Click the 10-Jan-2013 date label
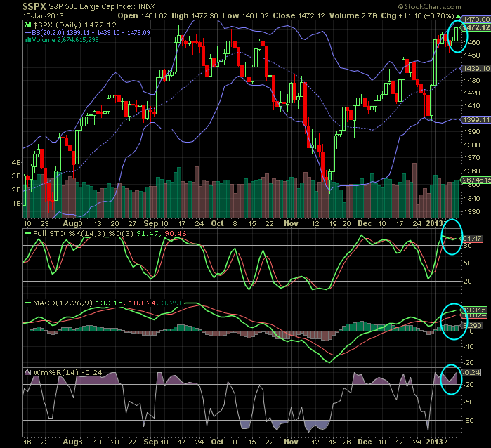 click(x=44, y=15)
